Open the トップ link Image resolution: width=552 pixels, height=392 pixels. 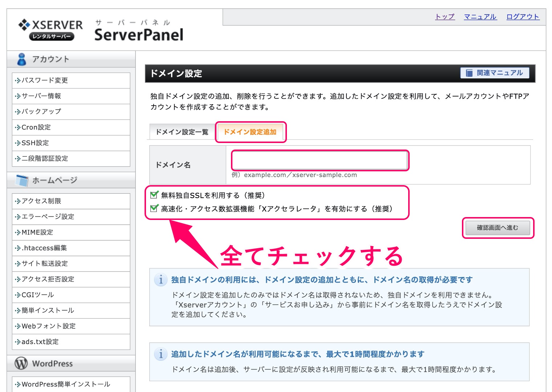[x=445, y=17]
